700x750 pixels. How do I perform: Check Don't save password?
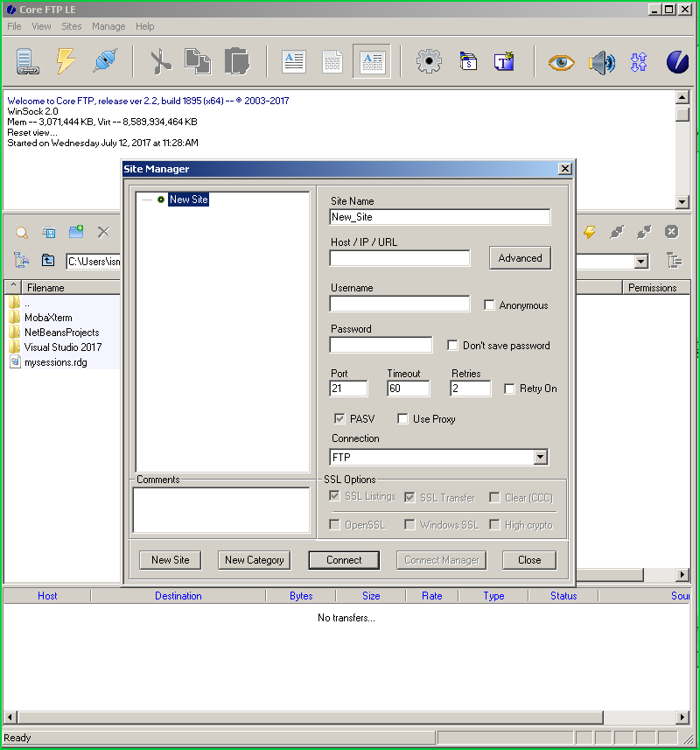452,345
